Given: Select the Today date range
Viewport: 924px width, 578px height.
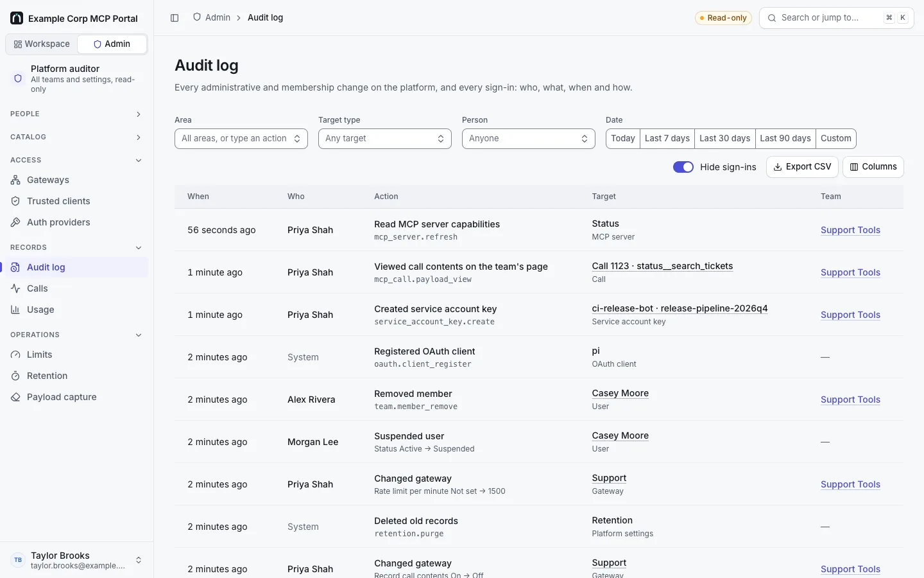Looking at the screenshot, I should (x=623, y=139).
